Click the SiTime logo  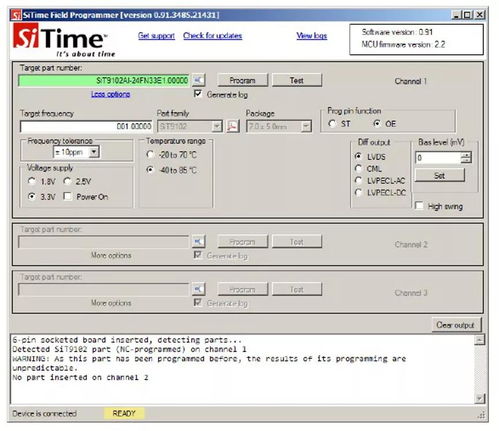pyautogui.click(x=64, y=40)
